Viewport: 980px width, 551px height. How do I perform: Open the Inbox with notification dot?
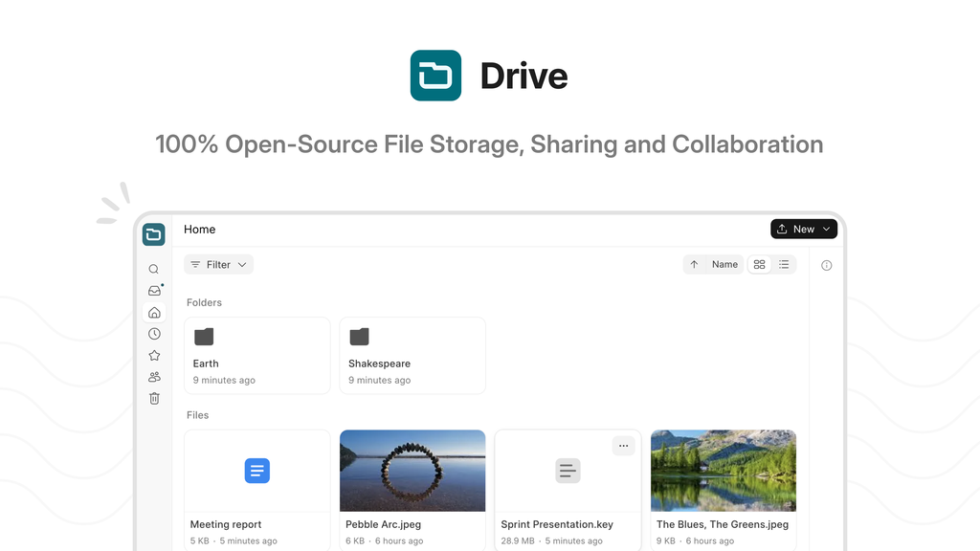point(153,291)
